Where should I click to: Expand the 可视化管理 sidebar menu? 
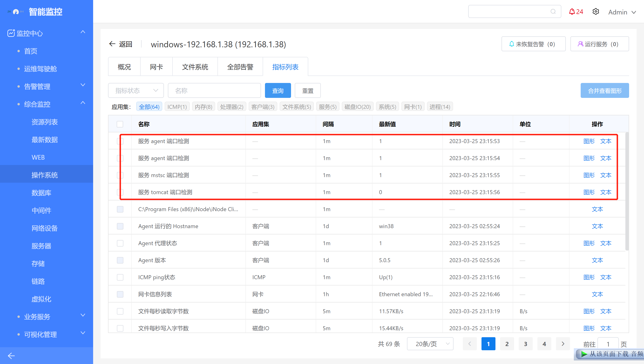[x=83, y=333]
